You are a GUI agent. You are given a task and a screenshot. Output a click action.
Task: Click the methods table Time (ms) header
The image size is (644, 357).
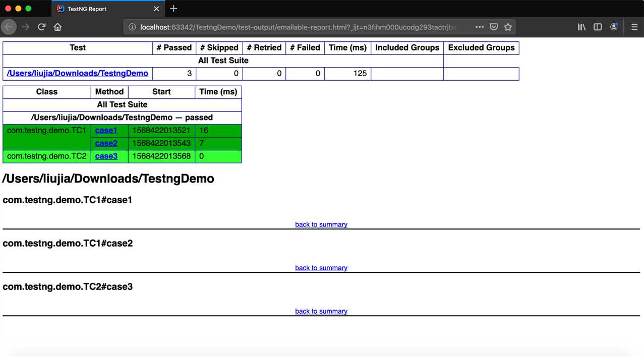(218, 92)
